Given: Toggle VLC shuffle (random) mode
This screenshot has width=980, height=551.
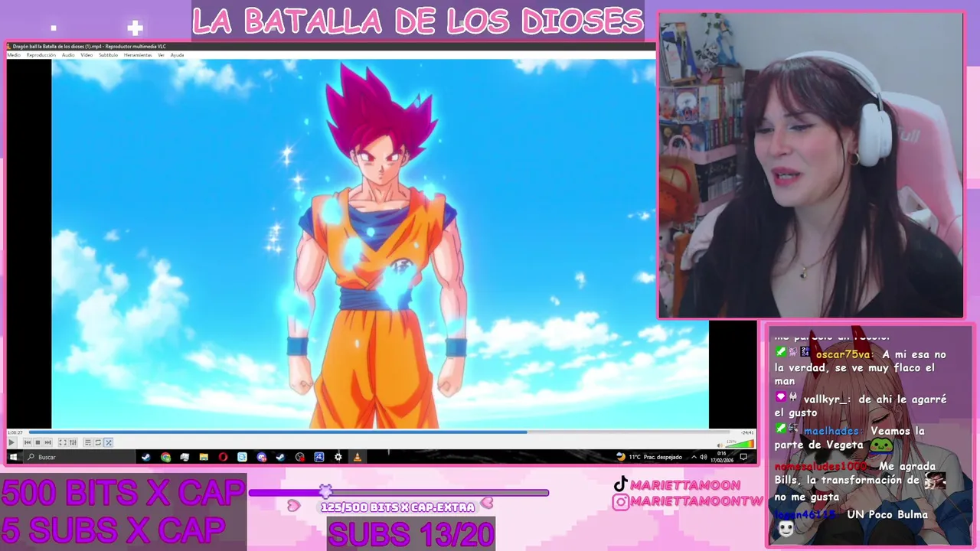Looking at the screenshot, I should (x=109, y=442).
